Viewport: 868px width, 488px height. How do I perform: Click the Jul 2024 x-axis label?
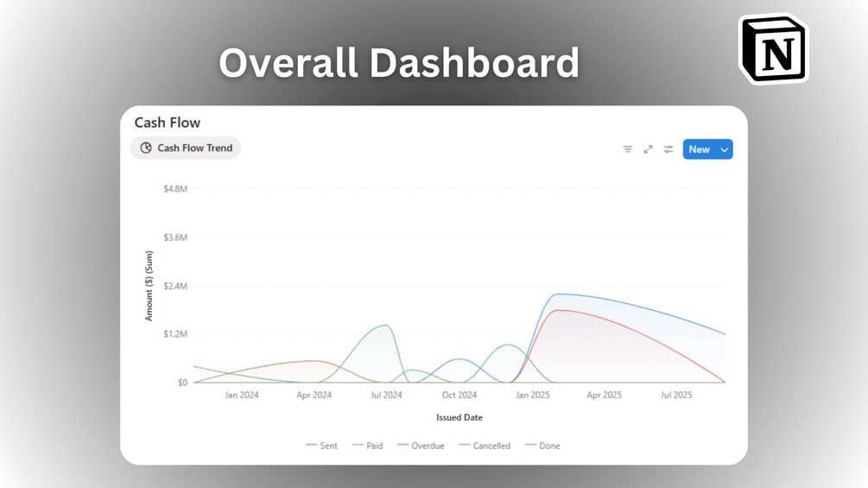386,395
